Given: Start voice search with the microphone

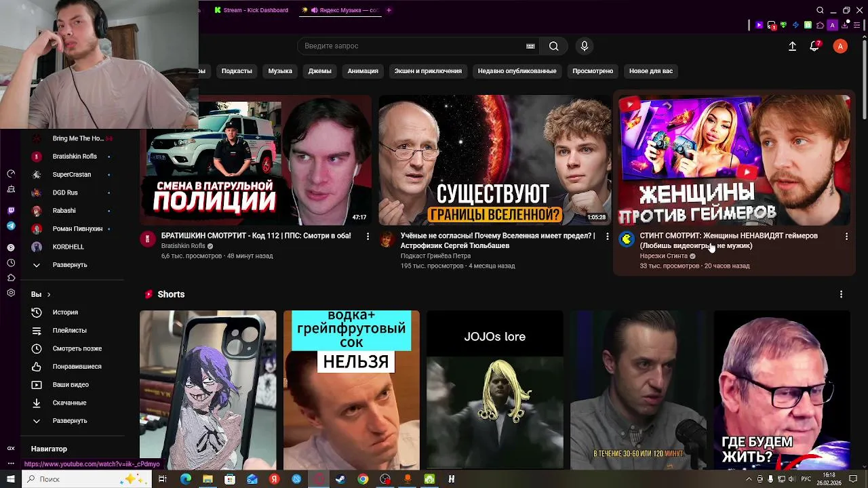Looking at the screenshot, I should pos(585,46).
